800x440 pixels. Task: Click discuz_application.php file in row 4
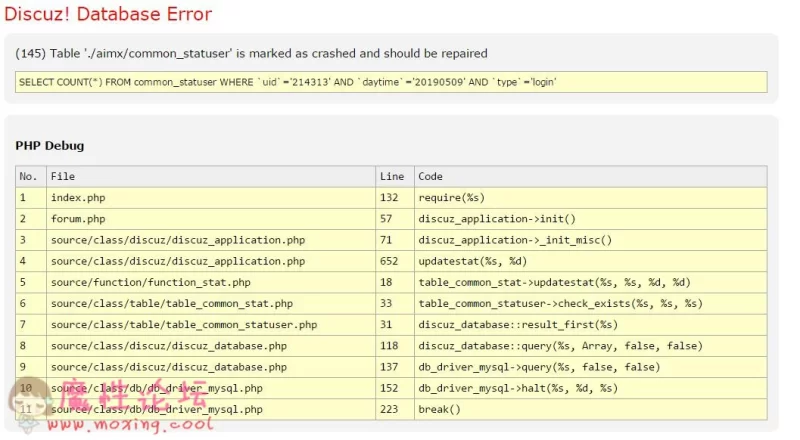click(x=211, y=261)
